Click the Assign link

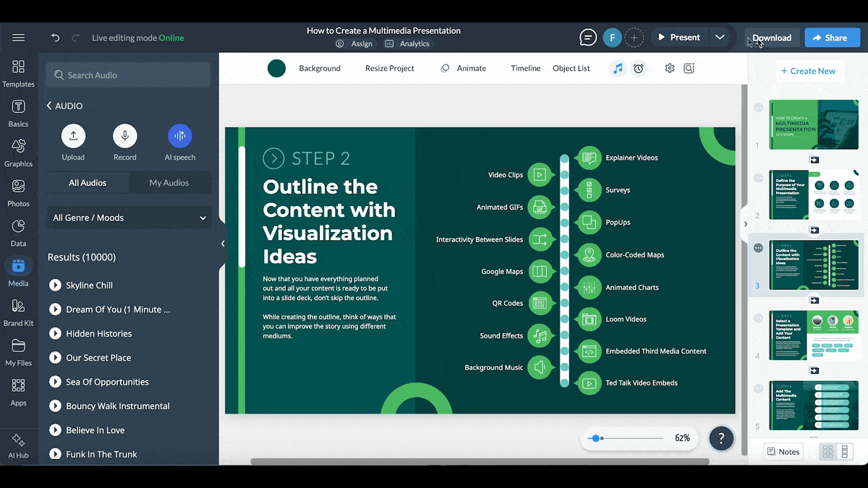click(354, 43)
